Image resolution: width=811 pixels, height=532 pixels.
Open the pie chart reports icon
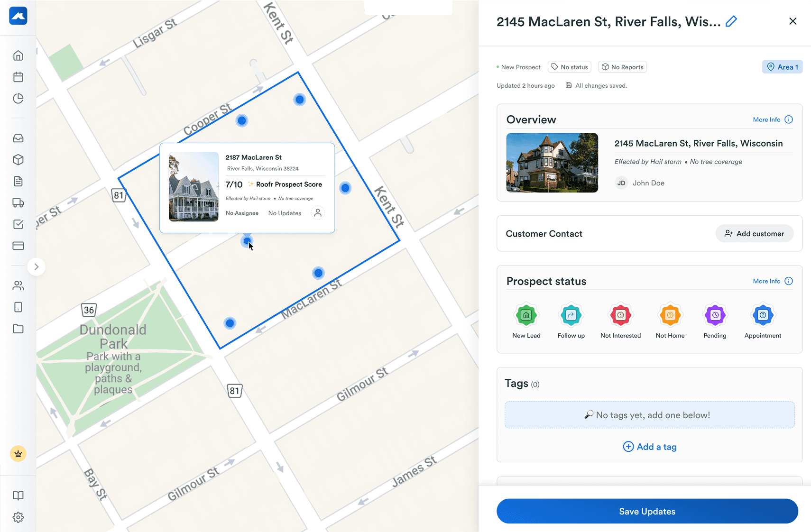pos(18,98)
